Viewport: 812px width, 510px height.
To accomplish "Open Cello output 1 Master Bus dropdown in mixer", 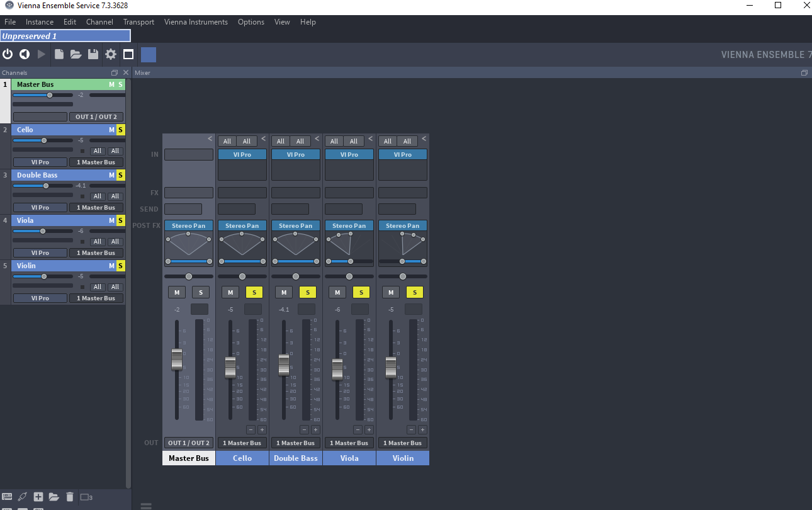I will click(242, 443).
